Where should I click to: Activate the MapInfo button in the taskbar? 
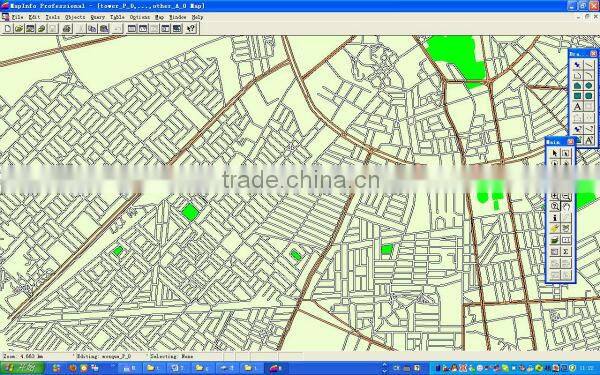pos(276,368)
